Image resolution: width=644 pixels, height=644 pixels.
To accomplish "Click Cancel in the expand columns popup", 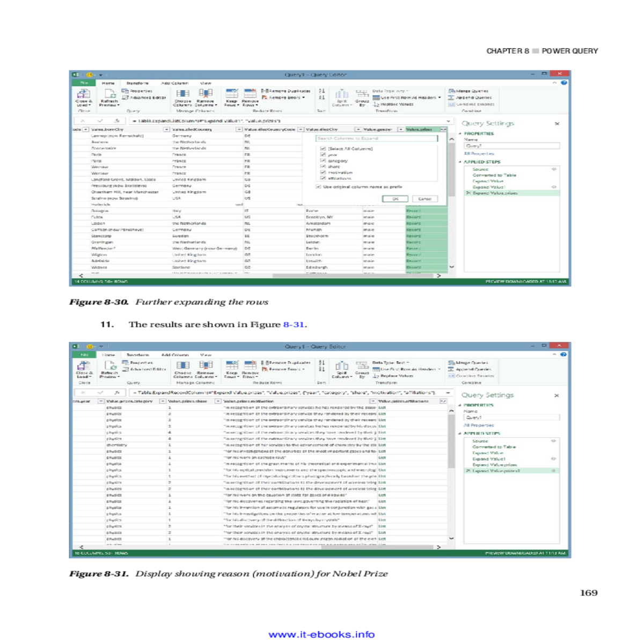I will click(x=425, y=199).
